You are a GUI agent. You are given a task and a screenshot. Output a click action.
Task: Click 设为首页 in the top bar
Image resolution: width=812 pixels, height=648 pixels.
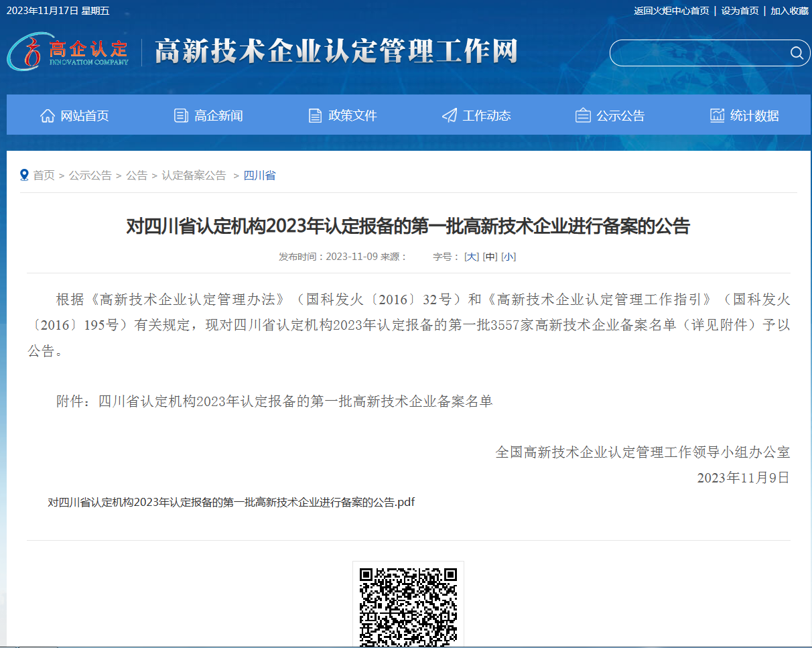pyautogui.click(x=740, y=11)
